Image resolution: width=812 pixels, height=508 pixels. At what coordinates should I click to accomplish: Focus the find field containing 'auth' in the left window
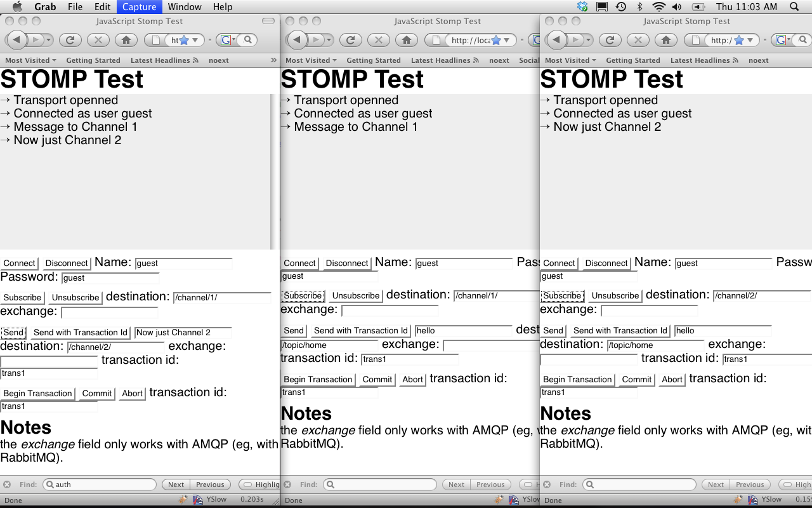point(100,485)
